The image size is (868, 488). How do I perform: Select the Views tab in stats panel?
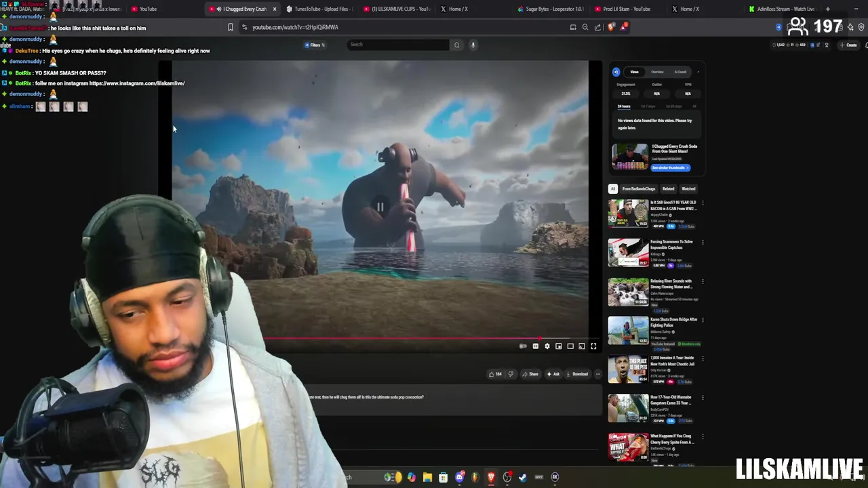coord(634,72)
